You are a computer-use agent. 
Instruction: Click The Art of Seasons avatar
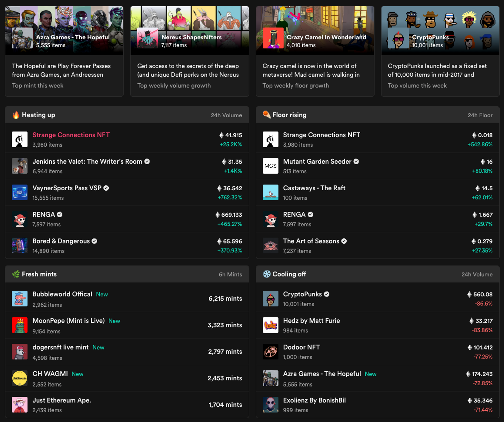(270, 245)
